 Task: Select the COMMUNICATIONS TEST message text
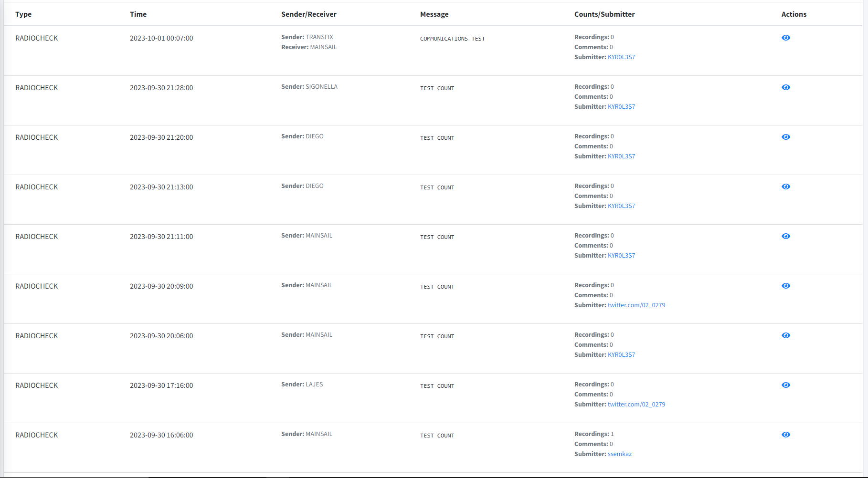click(x=453, y=39)
